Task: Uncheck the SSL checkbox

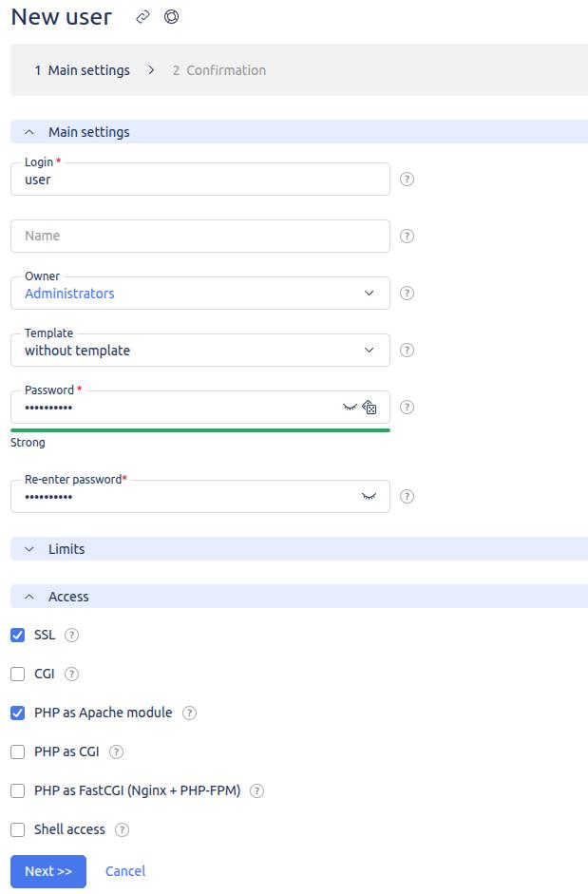Action: pyautogui.click(x=18, y=636)
